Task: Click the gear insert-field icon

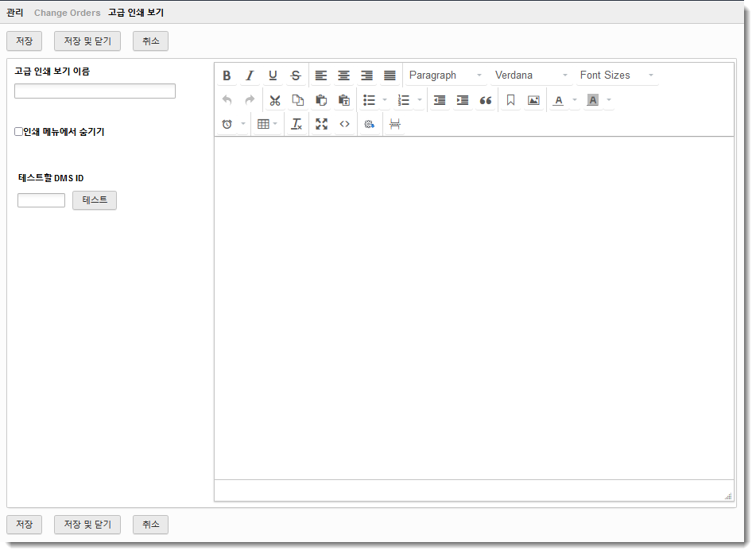Action: point(370,125)
